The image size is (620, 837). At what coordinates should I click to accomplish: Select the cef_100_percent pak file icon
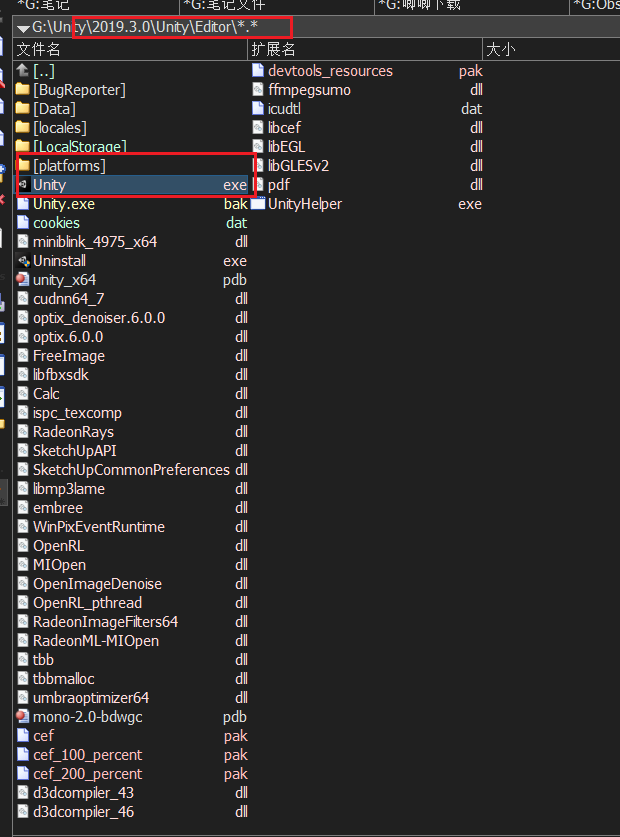[23, 755]
